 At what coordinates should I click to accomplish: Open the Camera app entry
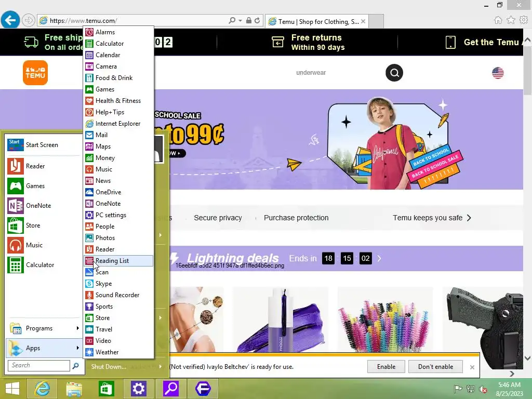(x=118, y=66)
